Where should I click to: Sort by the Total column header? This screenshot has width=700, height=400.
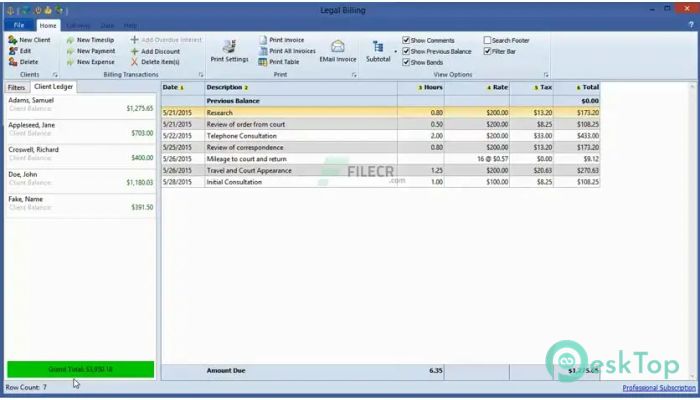tap(577, 88)
